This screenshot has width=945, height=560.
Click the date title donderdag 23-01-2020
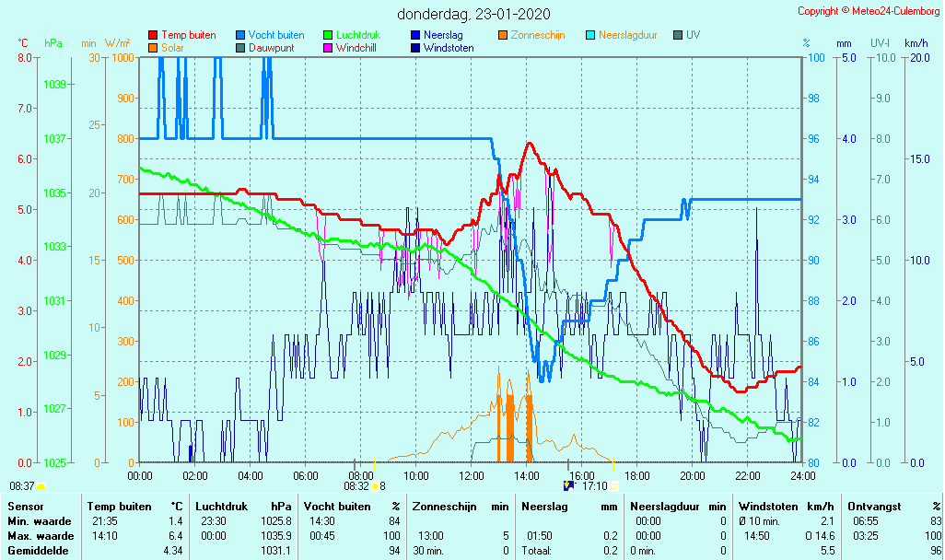[x=473, y=14]
